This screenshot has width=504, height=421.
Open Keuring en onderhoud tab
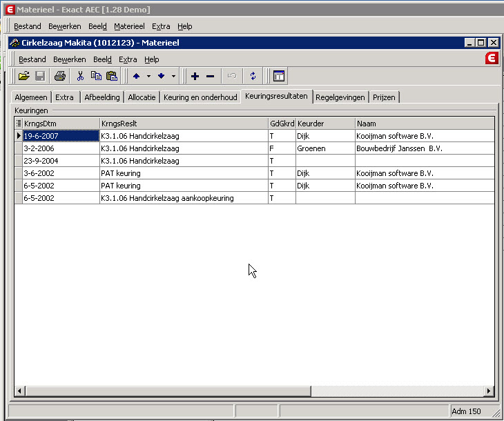pos(200,97)
